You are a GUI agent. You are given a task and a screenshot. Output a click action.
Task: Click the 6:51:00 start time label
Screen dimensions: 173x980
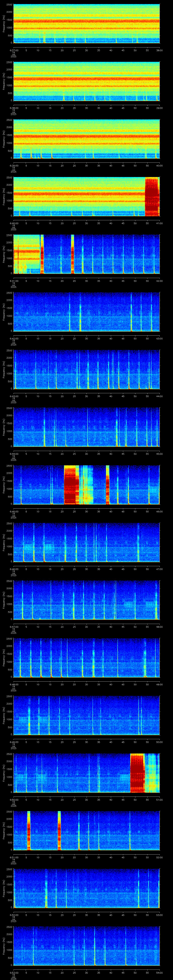14,858
